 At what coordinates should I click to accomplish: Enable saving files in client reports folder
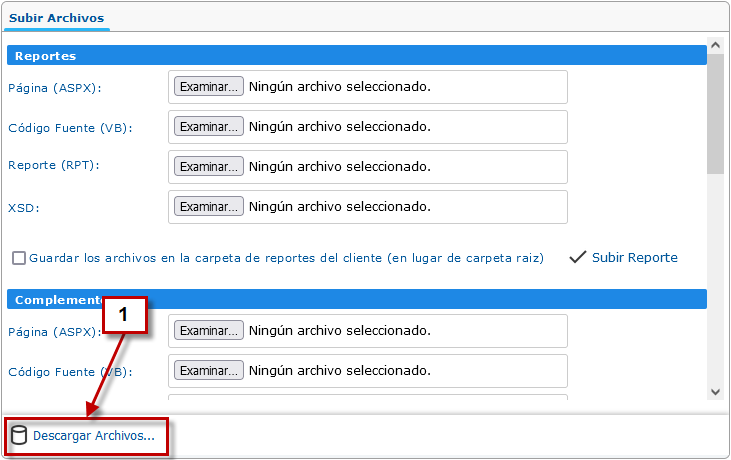[19, 258]
